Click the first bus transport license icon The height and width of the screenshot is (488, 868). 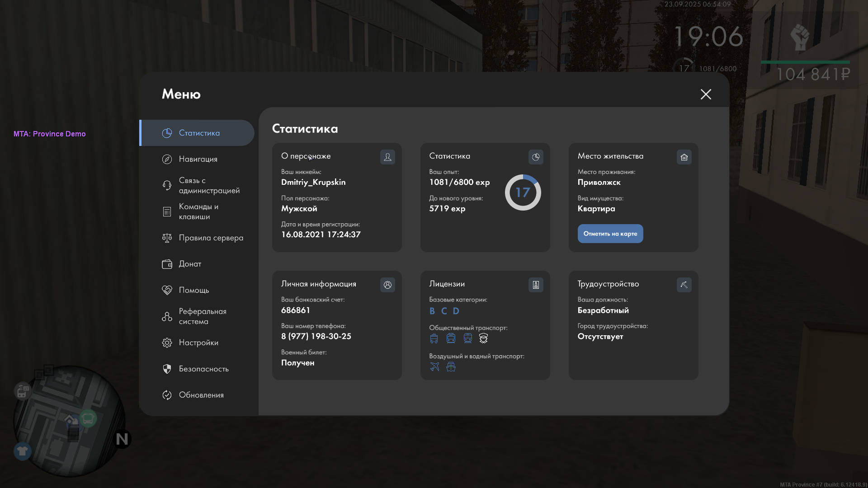click(x=434, y=338)
